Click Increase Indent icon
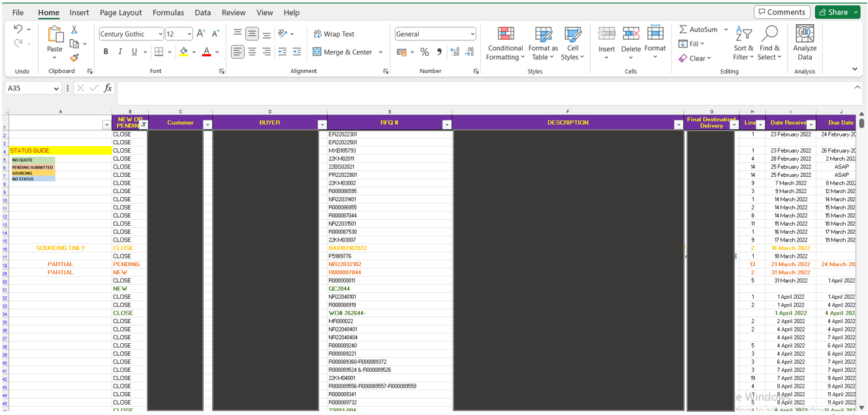Screen dimensions: 868x415 [x=297, y=52]
